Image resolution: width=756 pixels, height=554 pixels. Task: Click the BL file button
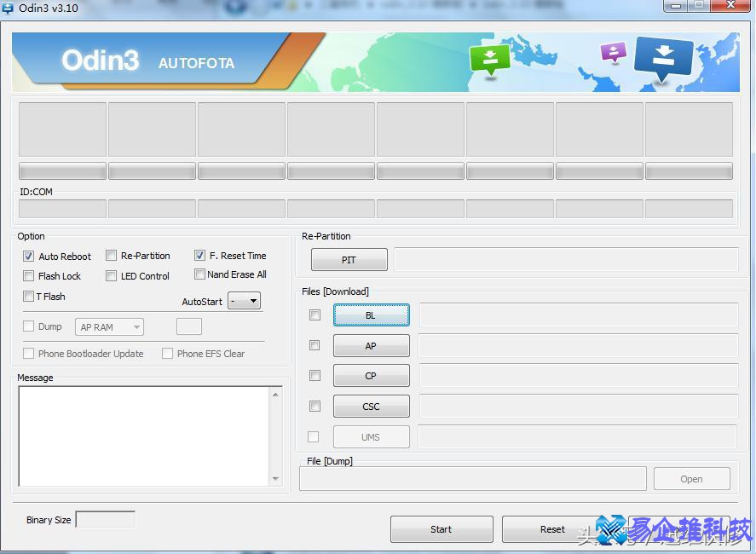point(371,315)
